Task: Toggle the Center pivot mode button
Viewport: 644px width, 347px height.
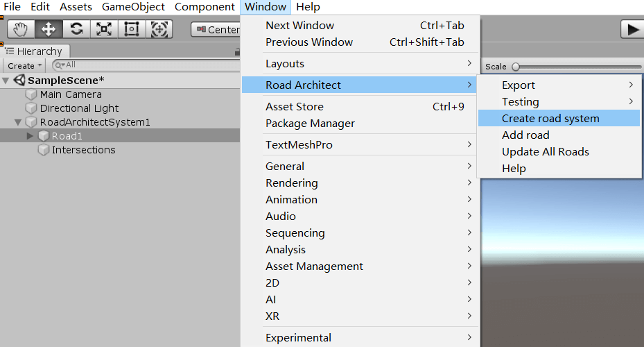Action: point(216,29)
